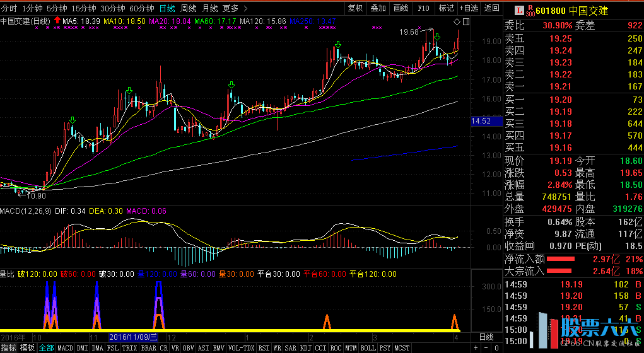Switch to the BOLL indicator
Screen dimensions: 644x353
pyautogui.click(x=368, y=348)
